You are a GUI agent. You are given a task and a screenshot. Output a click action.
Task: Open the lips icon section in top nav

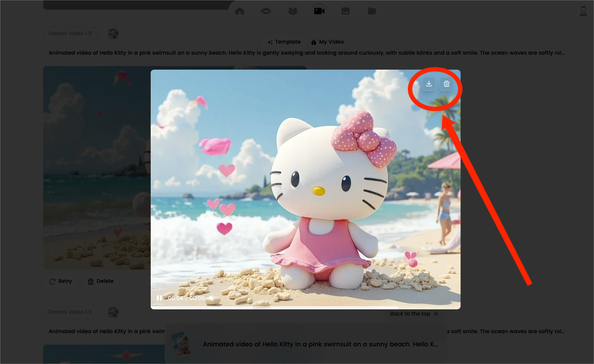point(266,11)
